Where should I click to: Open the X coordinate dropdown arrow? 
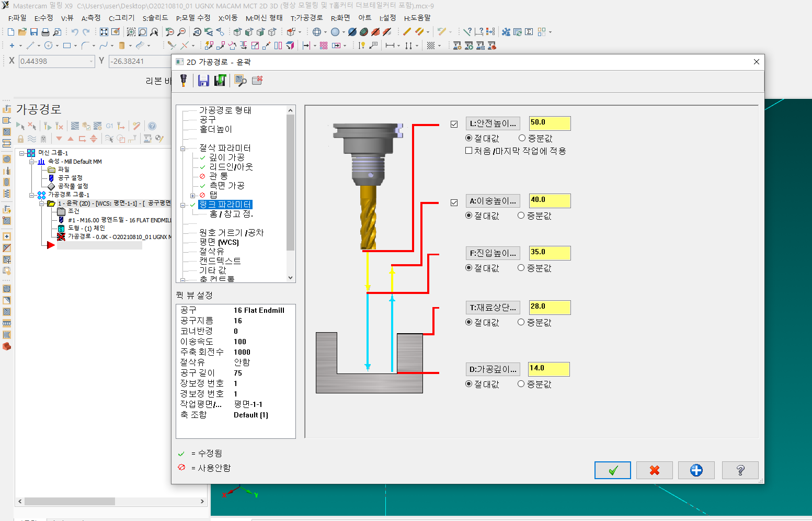coord(91,61)
